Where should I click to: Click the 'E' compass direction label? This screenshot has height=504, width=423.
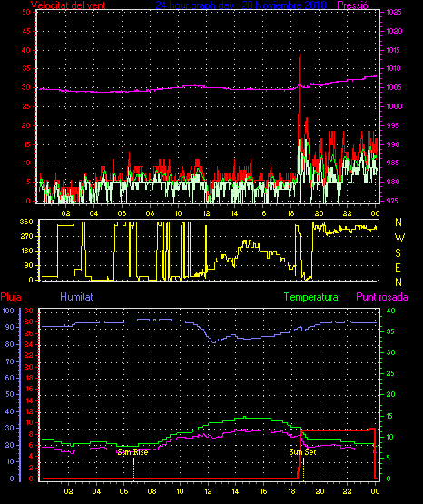point(398,267)
